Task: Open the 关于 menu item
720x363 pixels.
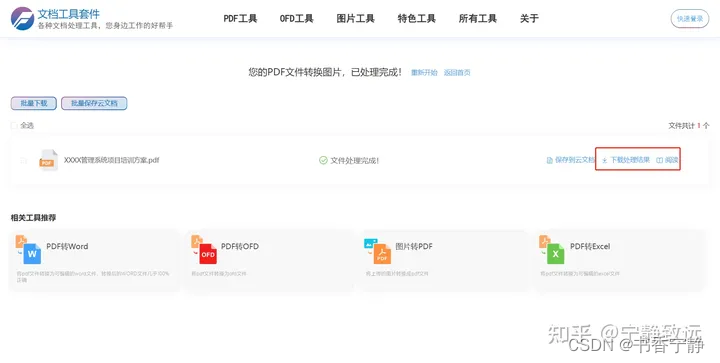Action: coord(529,19)
